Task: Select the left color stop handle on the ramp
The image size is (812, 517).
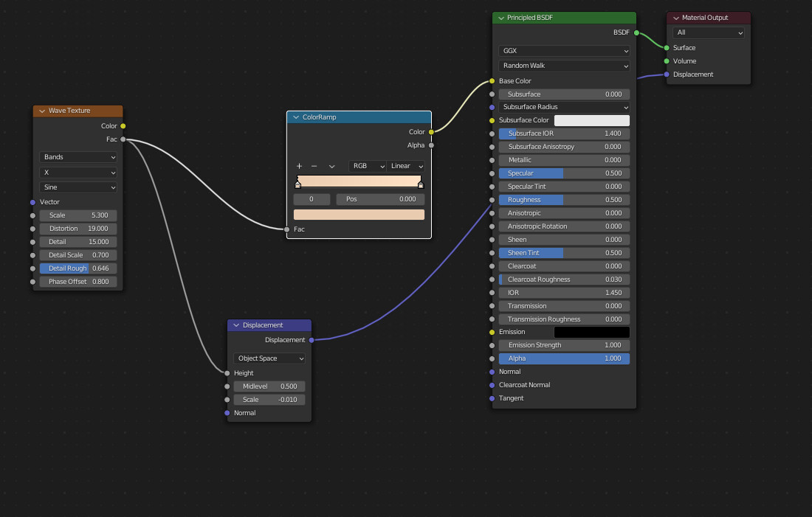Action: [297, 185]
